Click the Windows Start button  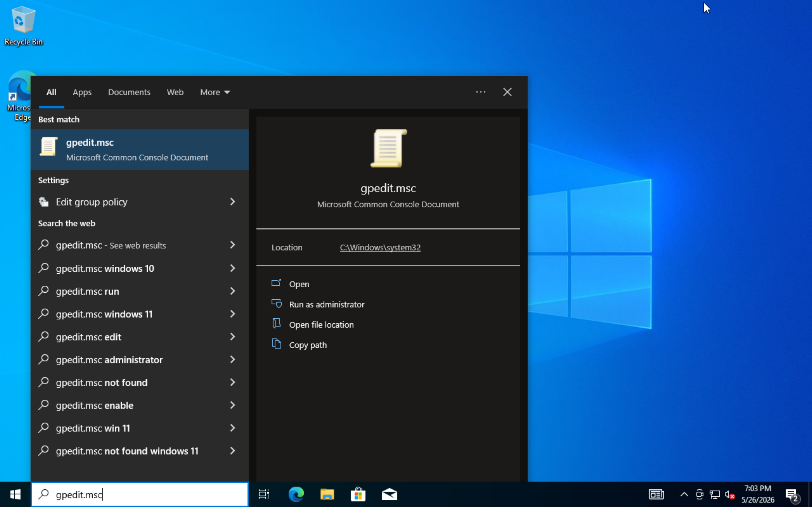[x=15, y=494]
